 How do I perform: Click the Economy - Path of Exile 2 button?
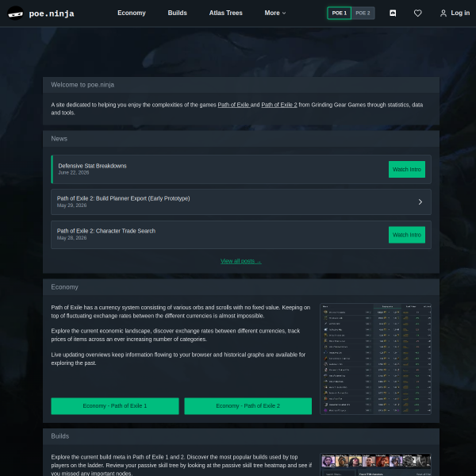click(248, 406)
